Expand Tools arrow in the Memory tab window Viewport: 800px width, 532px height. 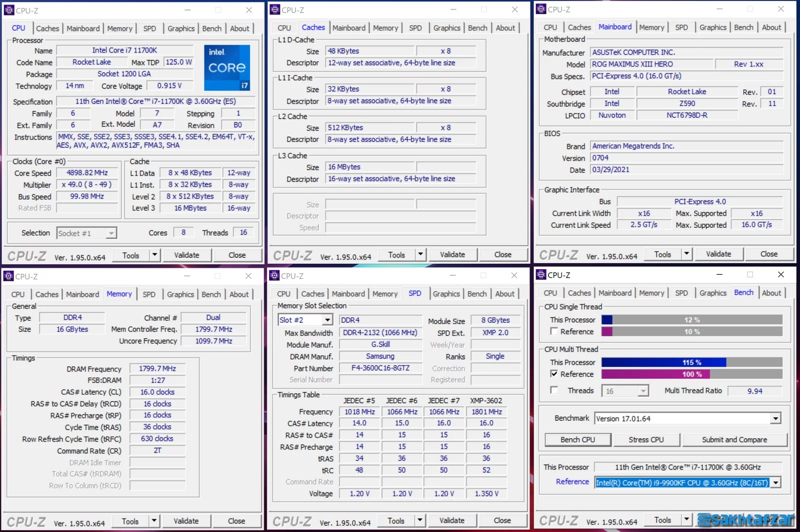tap(154, 521)
